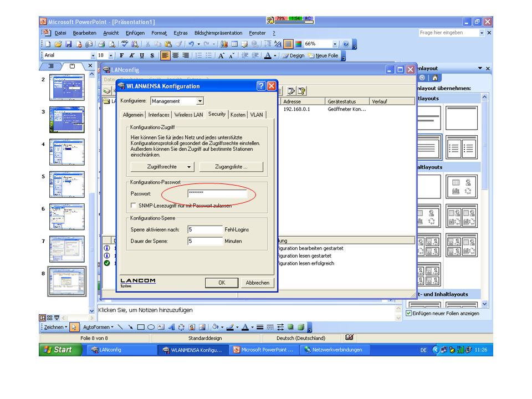Open the Zugriffsrechte dropdown button
This screenshot has height=399, width=532.
click(x=162, y=167)
